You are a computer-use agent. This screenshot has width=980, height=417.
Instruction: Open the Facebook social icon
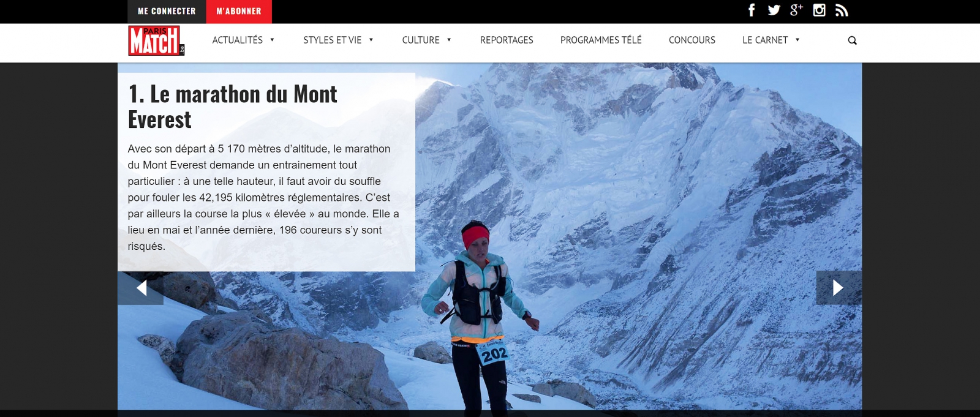pos(752,10)
